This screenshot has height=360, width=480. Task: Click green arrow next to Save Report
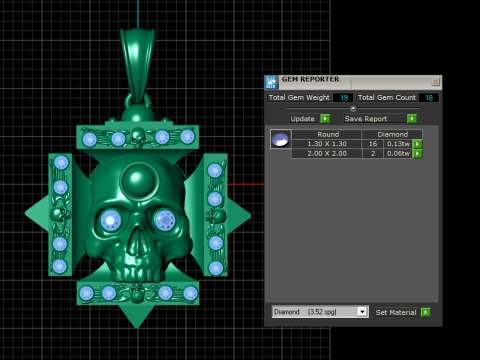point(412,119)
